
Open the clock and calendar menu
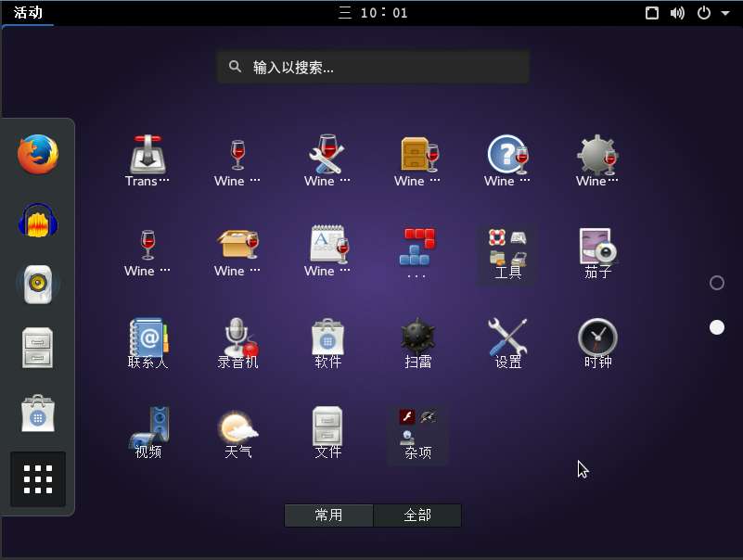click(373, 13)
